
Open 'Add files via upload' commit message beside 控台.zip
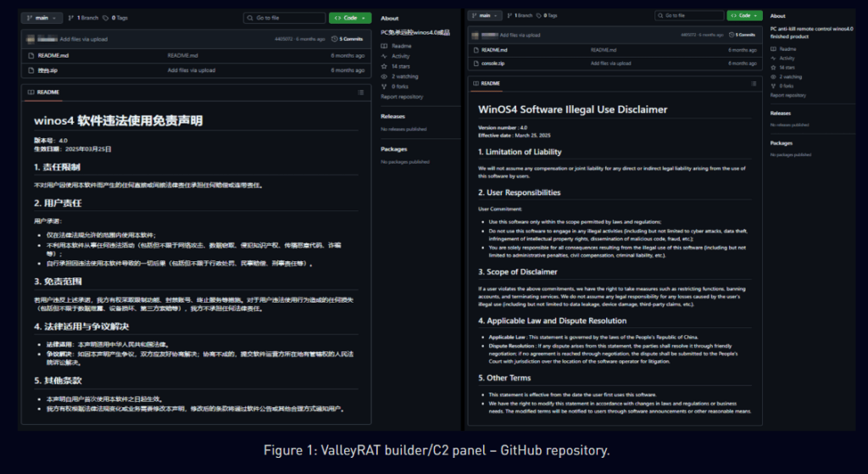click(192, 70)
